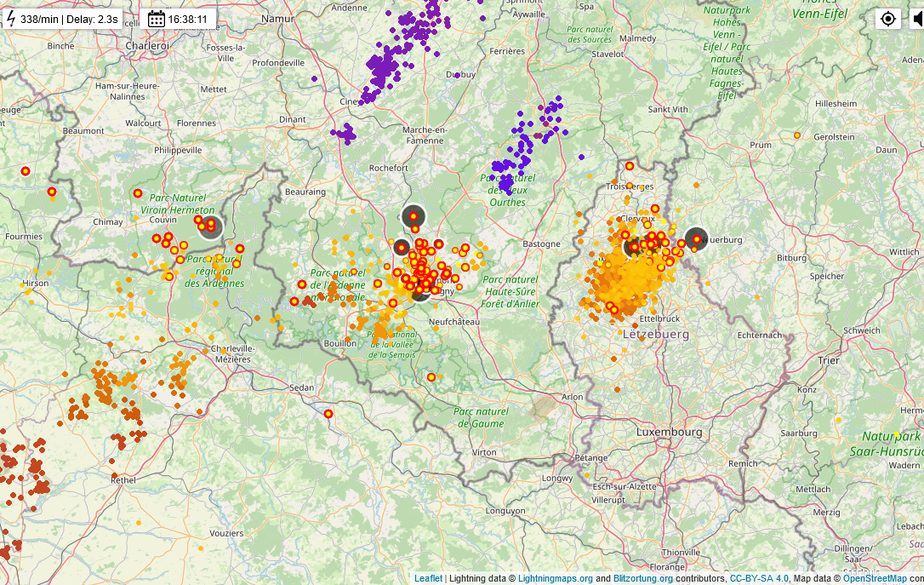This screenshot has width=924, height=585.
Task: Open the Blitzortung.org link
Action: pyautogui.click(x=642, y=579)
